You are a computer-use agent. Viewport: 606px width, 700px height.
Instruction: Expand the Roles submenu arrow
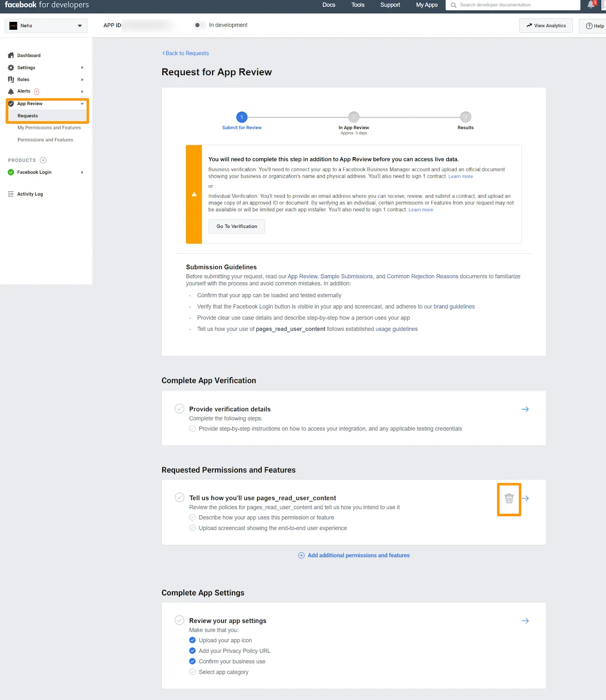point(82,80)
